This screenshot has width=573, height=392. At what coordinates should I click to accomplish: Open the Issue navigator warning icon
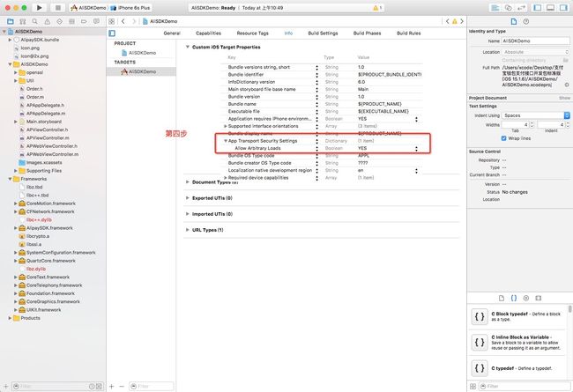click(47, 21)
